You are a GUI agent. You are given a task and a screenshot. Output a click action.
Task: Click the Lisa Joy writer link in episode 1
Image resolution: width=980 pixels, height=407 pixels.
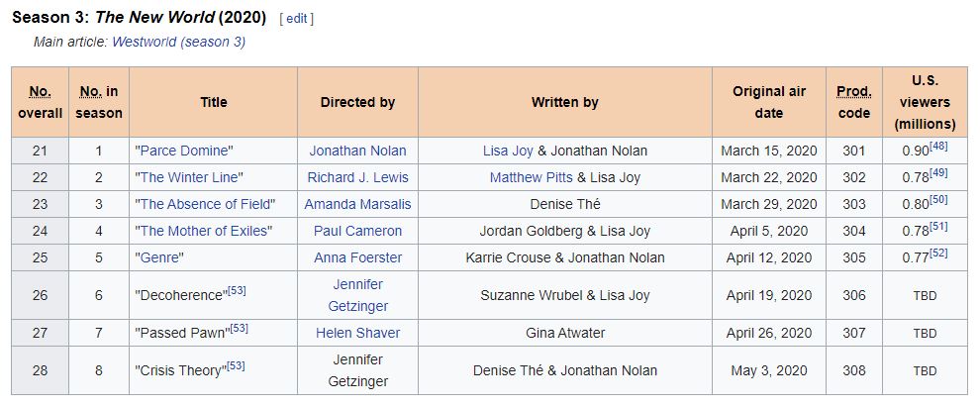(508, 151)
